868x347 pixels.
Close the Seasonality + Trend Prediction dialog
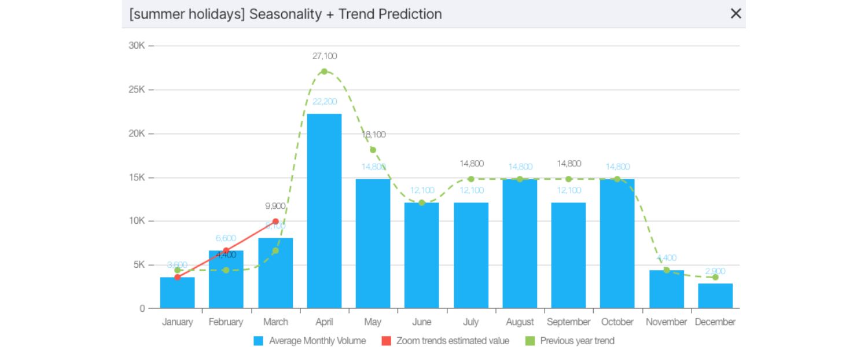[x=736, y=13]
